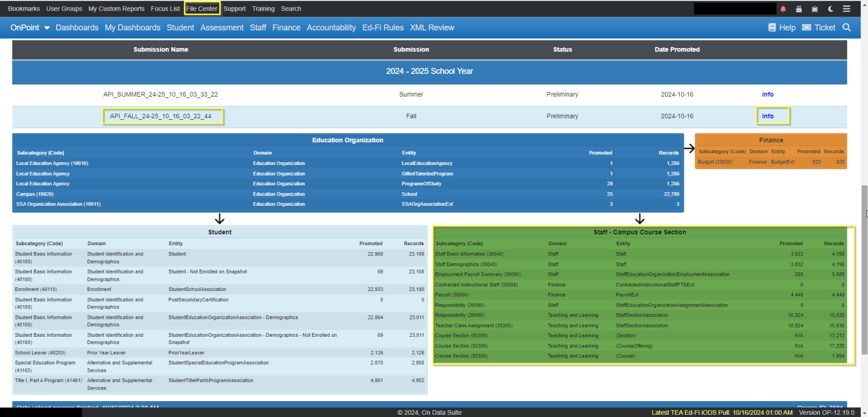Select the Accountability navigation item
Screen dimensions: 868x417
point(331,27)
